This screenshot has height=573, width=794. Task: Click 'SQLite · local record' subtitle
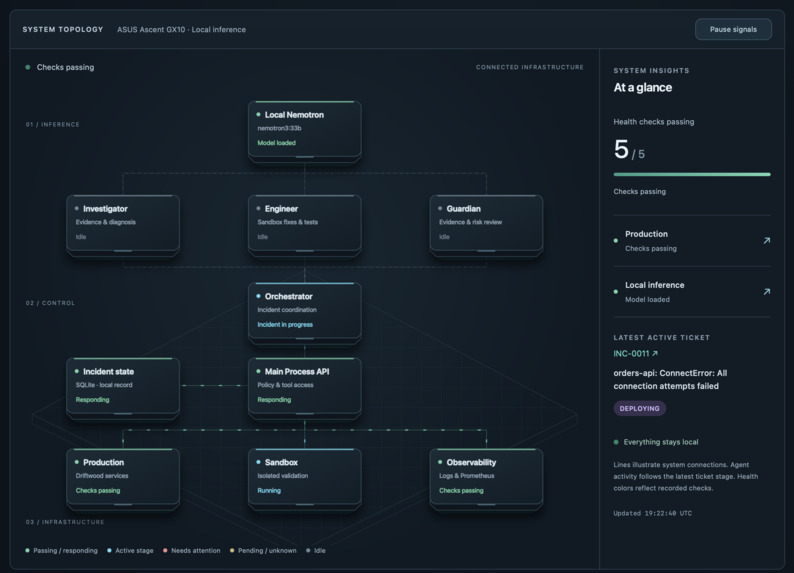tap(104, 385)
